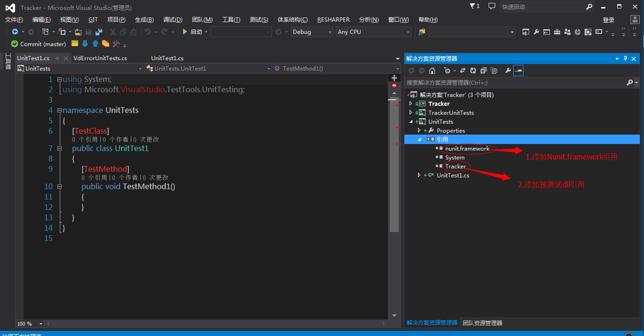Viewport: 644px width, 336px height.
Task: Expand the TrackerUnitTests project node
Action: pyautogui.click(x=411, y=112)
